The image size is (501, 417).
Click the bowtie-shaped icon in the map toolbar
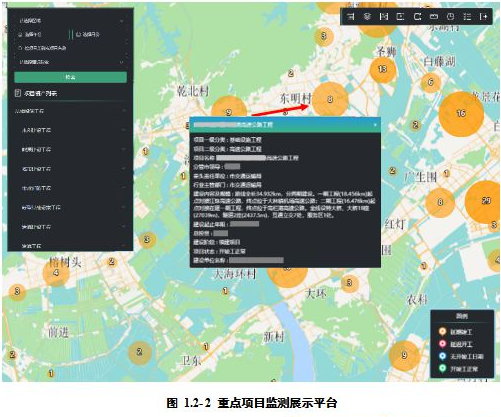point(384,16)
